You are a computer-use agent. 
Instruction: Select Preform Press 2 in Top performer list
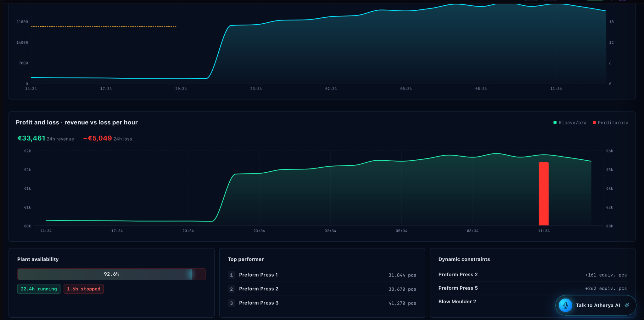(259, 289)
